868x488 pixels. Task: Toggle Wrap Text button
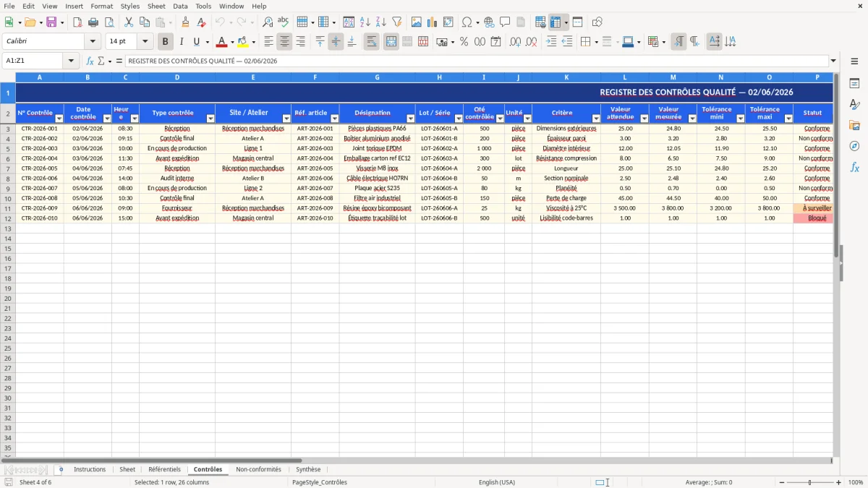pyautogui.click(x=371, y=42)
